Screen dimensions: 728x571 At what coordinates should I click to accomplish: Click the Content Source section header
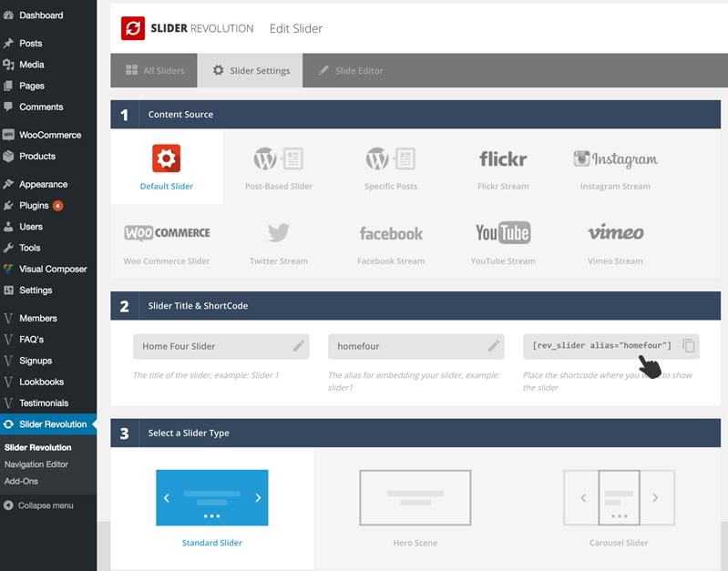[415, 115]
